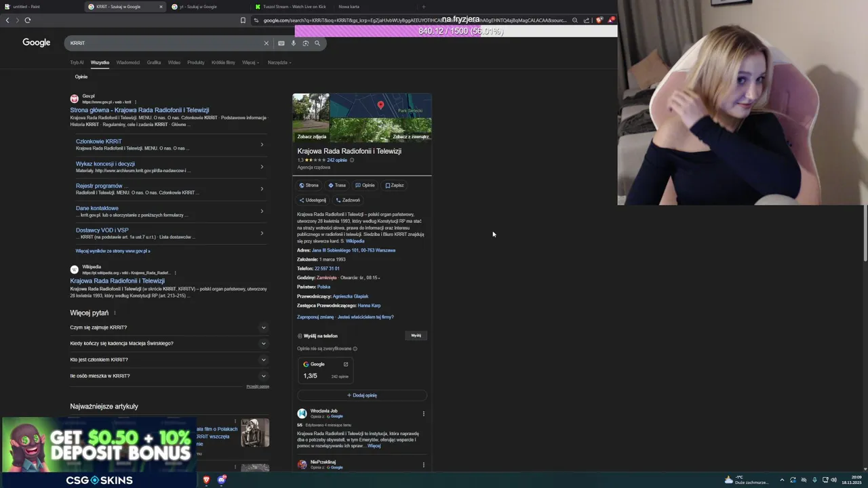Click into the KRRiT search input field
The width and height of the screenshot is (868, 488).
(163, 43)
